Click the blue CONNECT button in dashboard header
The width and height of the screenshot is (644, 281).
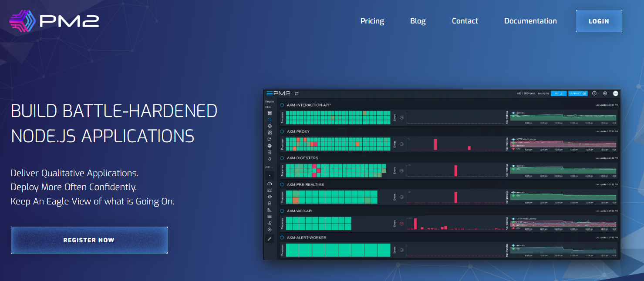pyautogui.click(x=578, y=93)
